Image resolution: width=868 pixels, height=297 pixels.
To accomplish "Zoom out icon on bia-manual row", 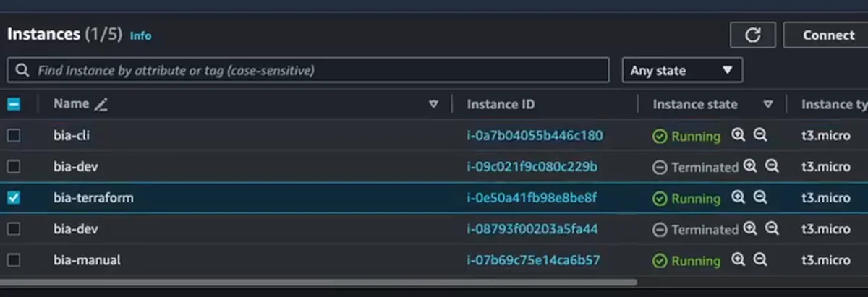I will coord(760,260).
